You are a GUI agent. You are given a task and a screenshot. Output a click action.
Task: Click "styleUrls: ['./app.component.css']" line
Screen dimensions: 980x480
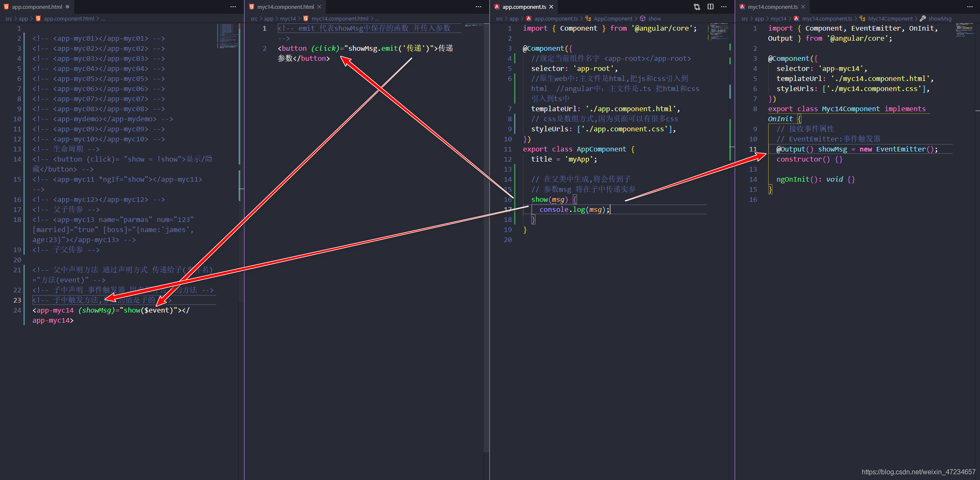[x=603, y=129]
